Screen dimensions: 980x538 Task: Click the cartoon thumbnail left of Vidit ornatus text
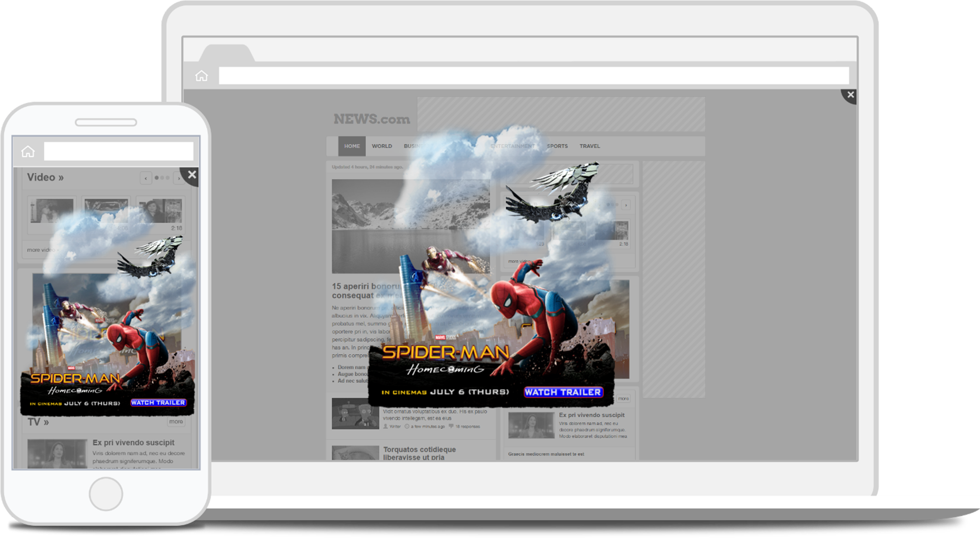point(355,413)
